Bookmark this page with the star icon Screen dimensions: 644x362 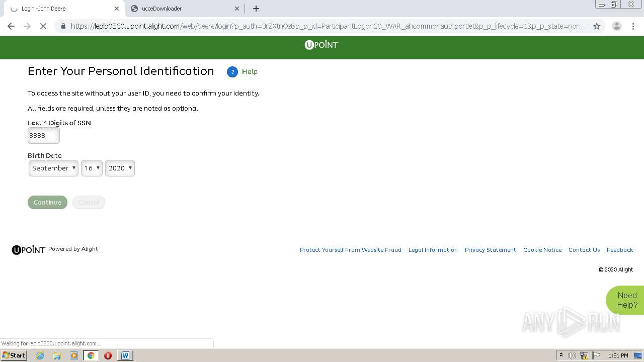point(597,26)
